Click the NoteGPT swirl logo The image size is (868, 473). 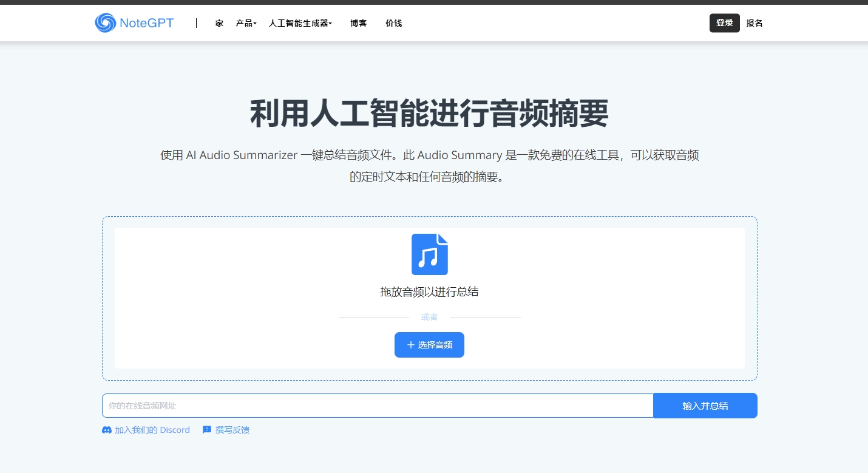click(x=105, y=23)
